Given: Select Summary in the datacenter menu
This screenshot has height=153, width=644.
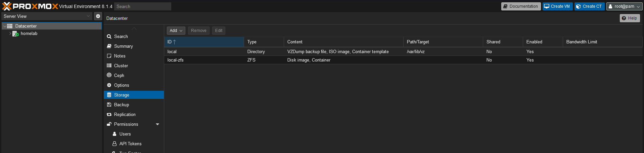Looking at the screenshot, I should click(123, 46).
